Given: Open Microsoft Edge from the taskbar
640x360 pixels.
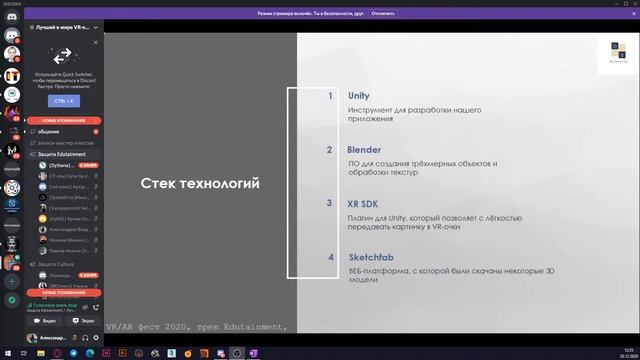Looking at the screenshot, I should [90, 353].
